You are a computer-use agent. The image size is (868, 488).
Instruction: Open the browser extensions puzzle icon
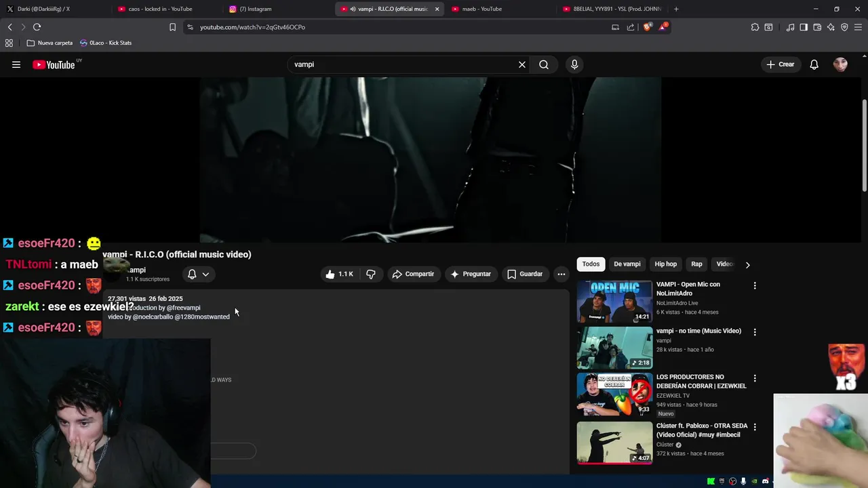[x=755, y=27]
